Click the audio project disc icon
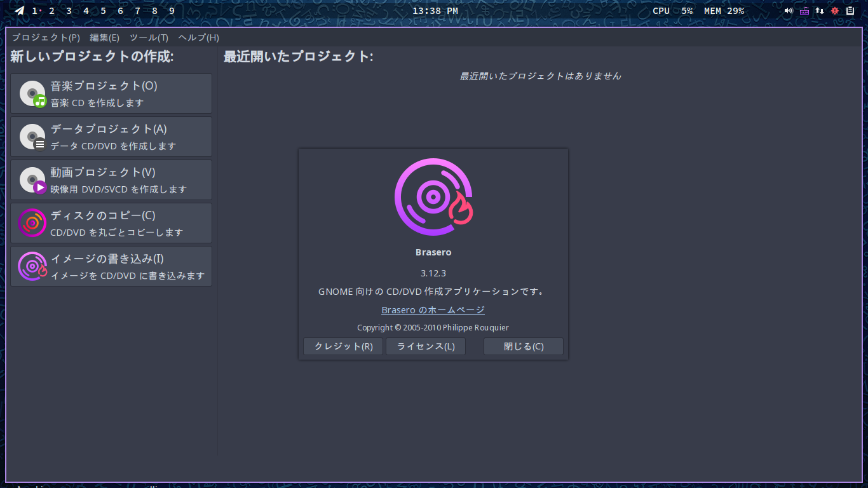 [x=33, y=93]
